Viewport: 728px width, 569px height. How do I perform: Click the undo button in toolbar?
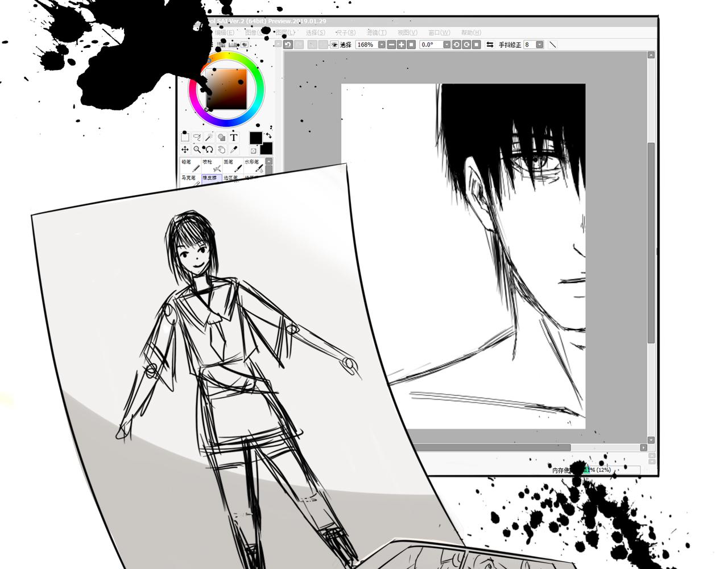[x=288, y=44]
